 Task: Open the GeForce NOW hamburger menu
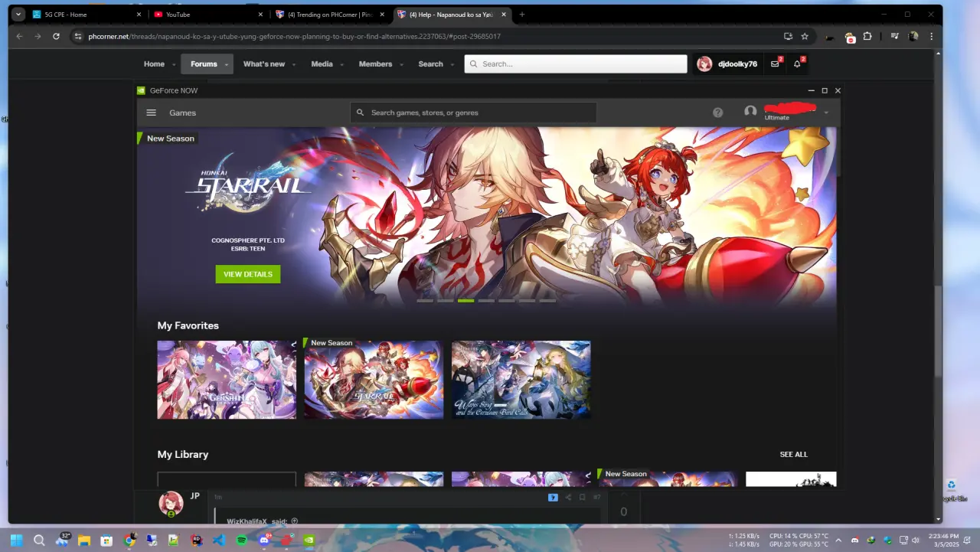point(151,113)
